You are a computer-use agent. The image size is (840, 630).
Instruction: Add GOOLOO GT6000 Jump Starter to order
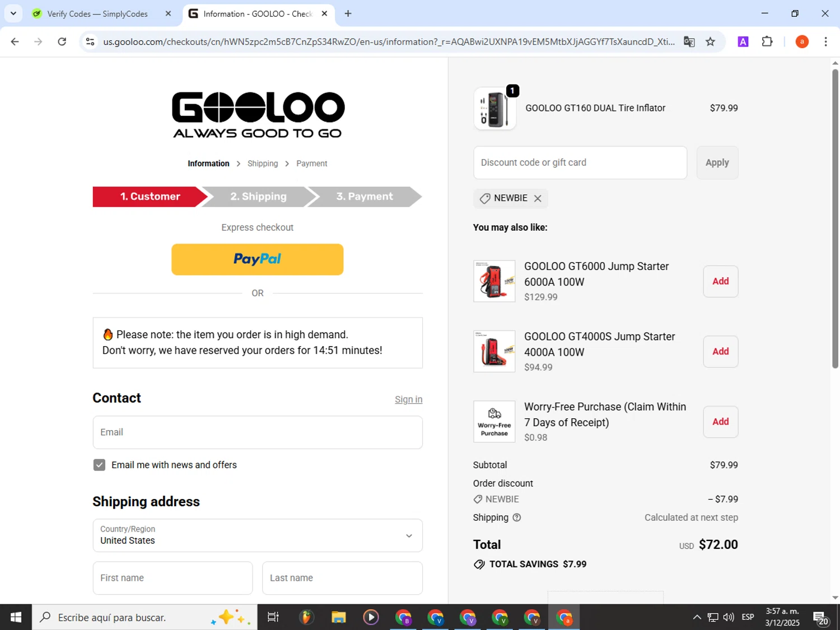(720, 281)
